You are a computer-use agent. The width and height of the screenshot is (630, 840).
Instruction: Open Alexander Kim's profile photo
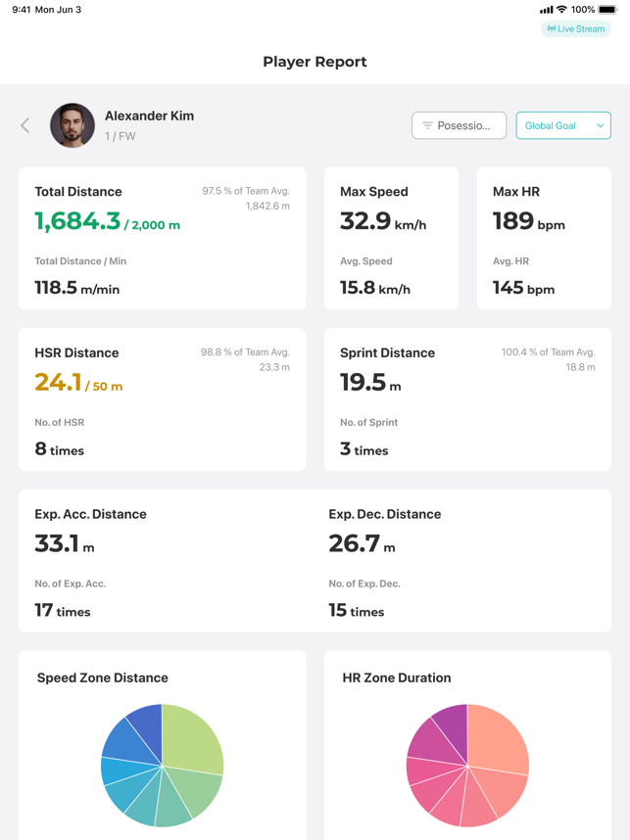click(73, 125)
